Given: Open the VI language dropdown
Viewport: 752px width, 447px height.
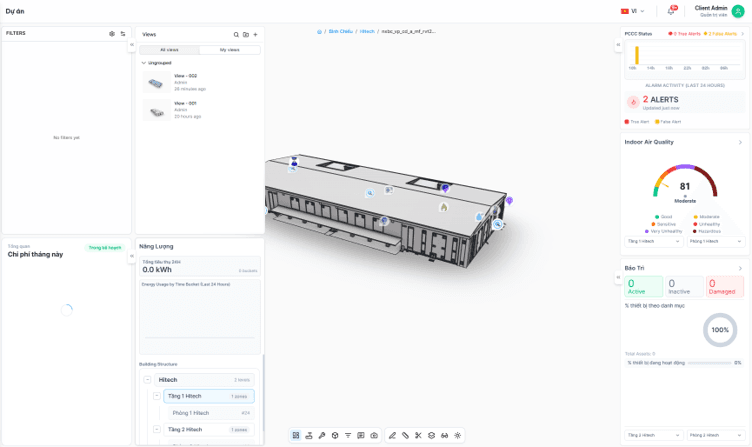Looking at the screenshot, I should 633,11.
